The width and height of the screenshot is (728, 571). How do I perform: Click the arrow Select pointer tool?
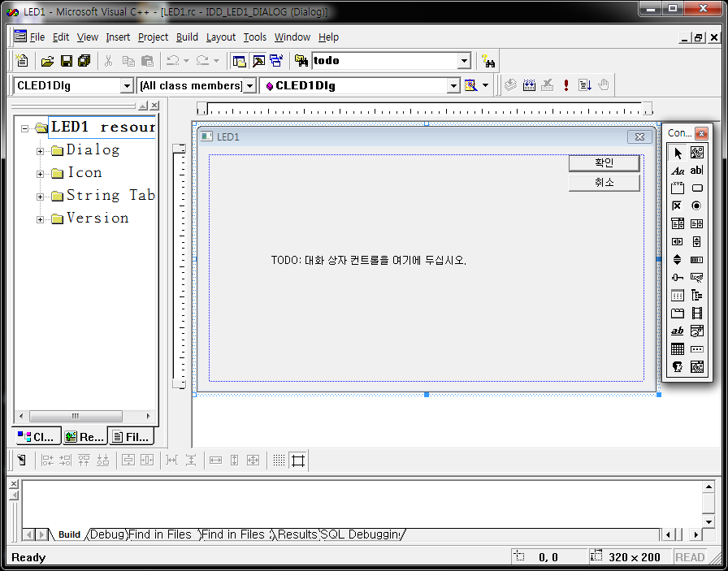678,153
